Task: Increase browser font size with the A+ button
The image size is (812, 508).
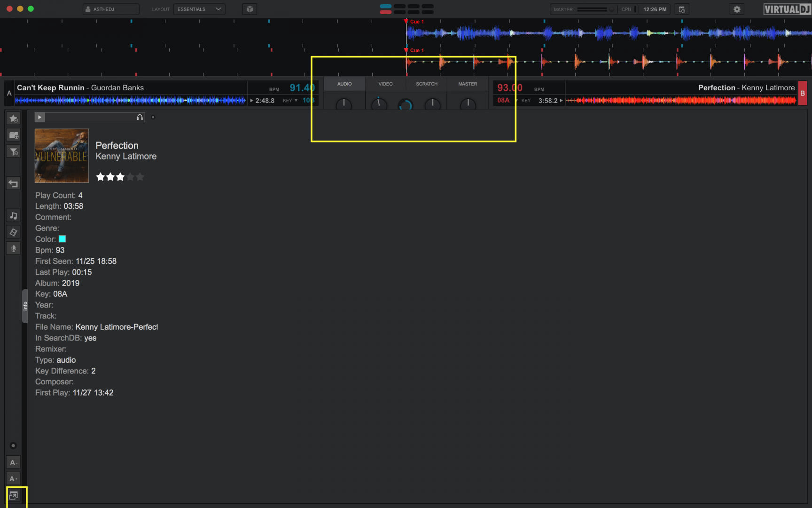Action: [14, 479]
